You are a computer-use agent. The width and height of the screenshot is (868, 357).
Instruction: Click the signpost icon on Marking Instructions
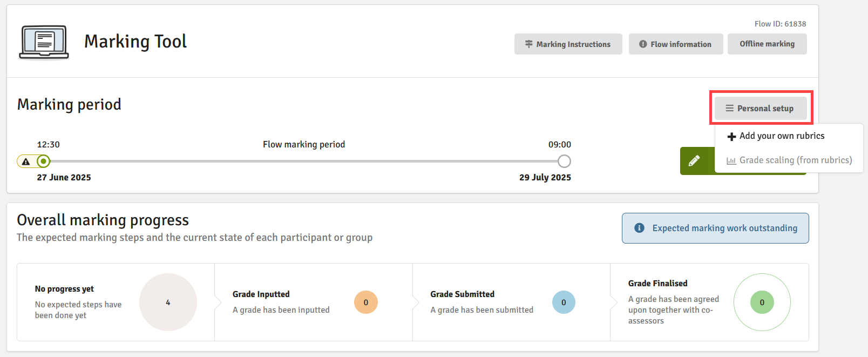(529, 44)
